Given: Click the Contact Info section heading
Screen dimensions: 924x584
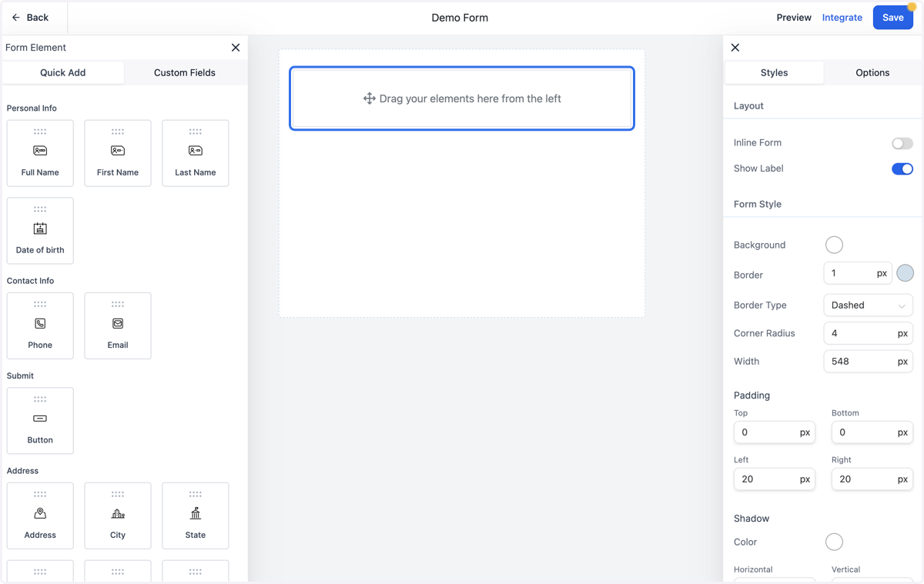Looking at the screenshot, I should [x=30, y=281].
